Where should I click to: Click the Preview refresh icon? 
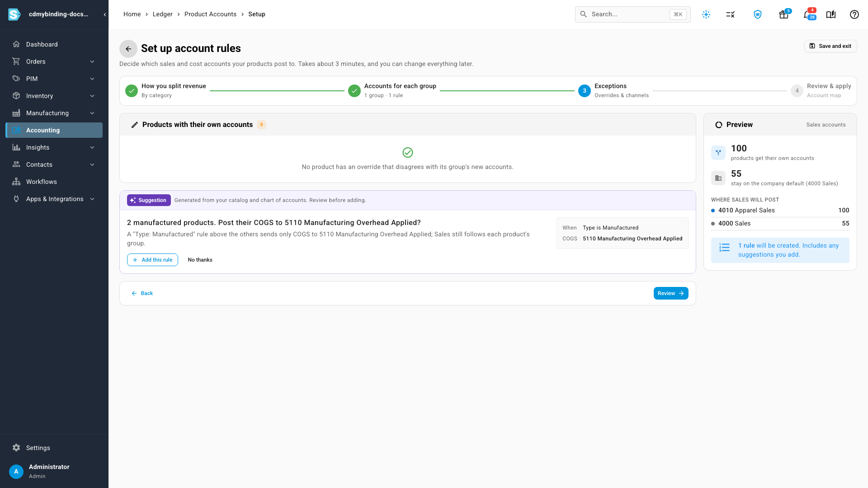(x=719, y=125)
